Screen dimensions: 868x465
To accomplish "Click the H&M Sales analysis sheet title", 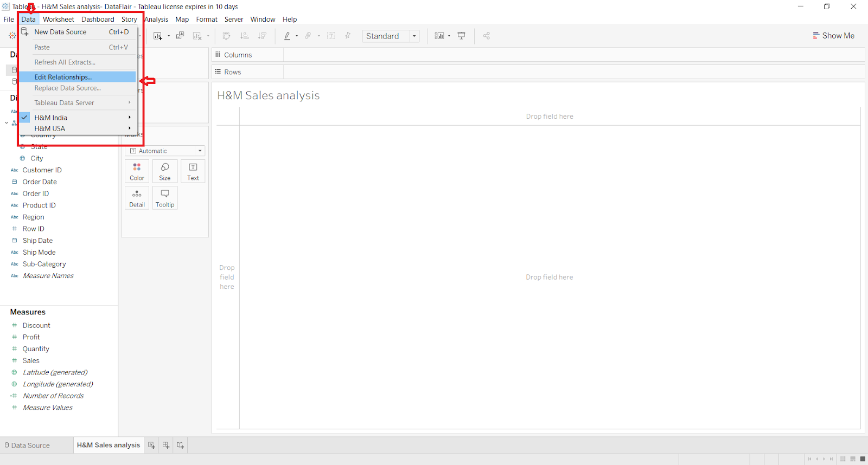I will (269, 95).
